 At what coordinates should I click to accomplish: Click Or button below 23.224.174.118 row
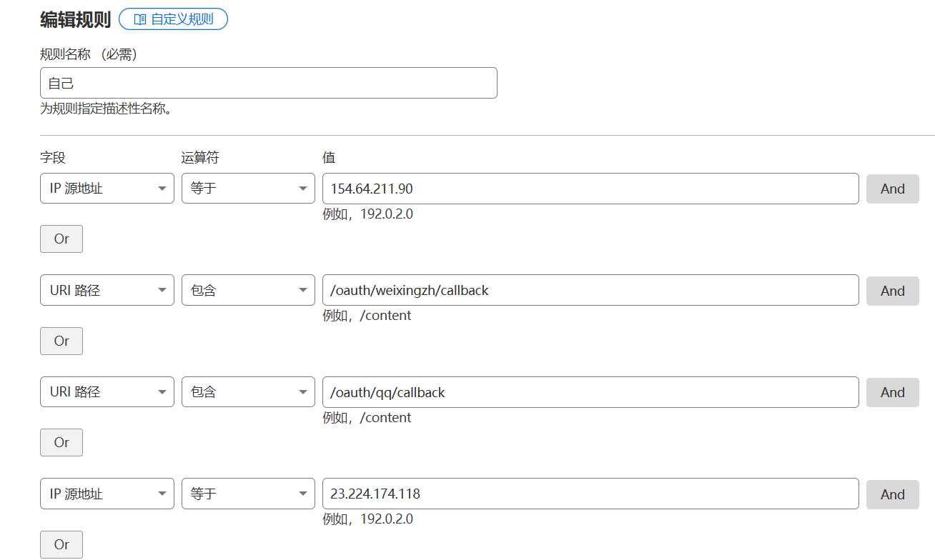[61, 544]
